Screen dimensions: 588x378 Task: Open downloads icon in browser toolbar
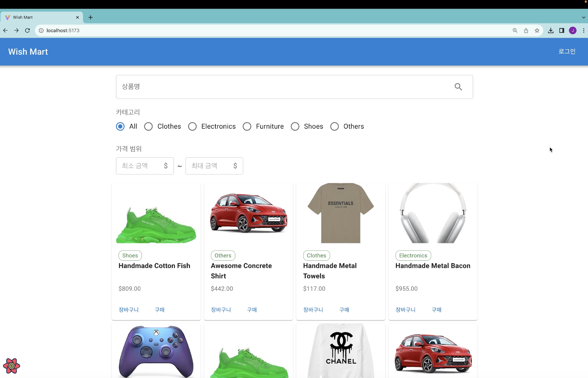coord(550,31)
